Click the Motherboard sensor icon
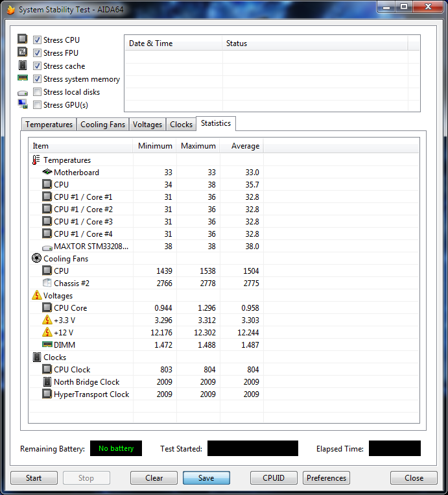This screenshot has height=495, width=448. 47,173
